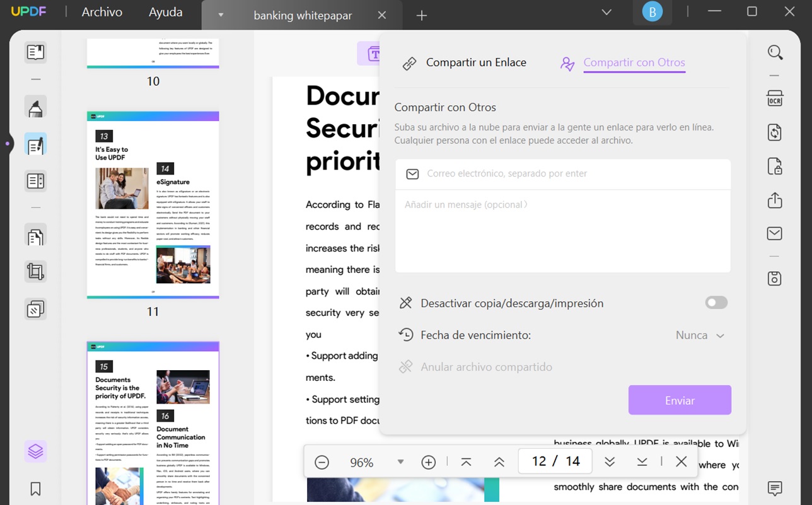
Task: Jump to the last page arrow
Action: tap(642, 462)
